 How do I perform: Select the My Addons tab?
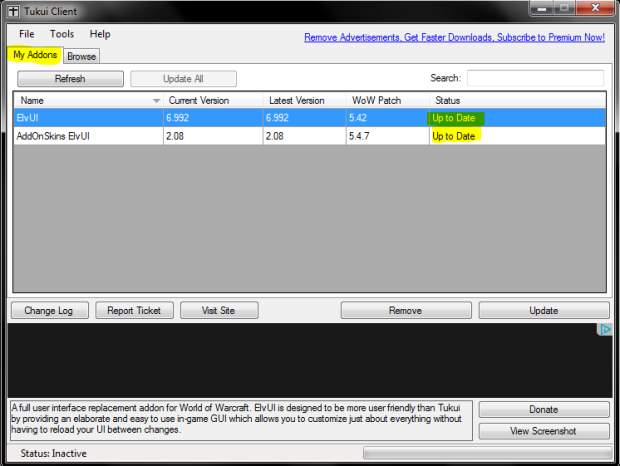[35, 55]
